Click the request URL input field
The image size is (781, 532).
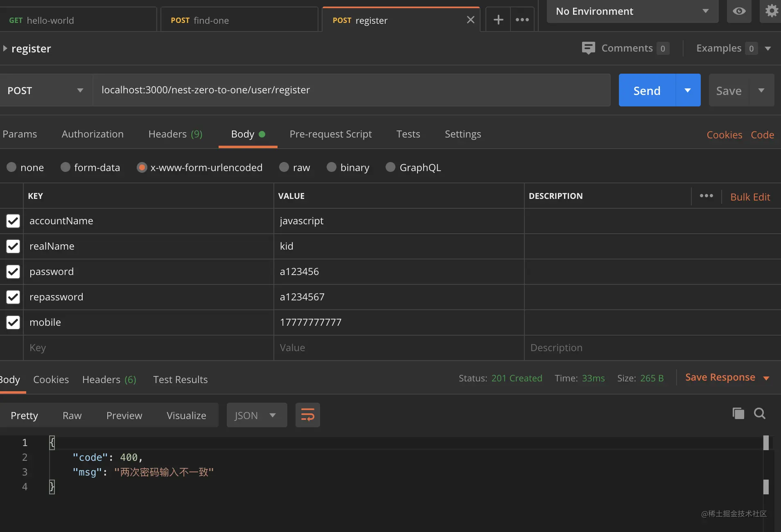pyautogui.click(x=352, y=90)
